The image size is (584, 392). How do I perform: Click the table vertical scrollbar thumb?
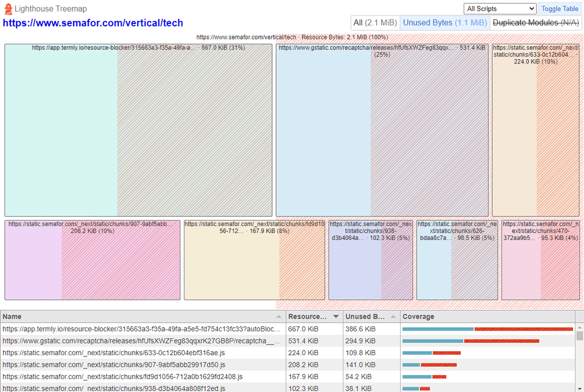point(579,335)
